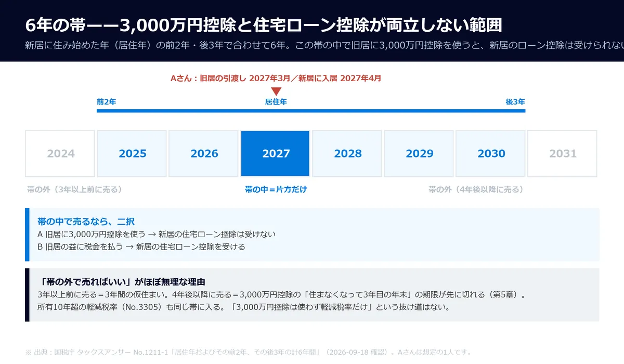Click the blue six-year band line

(311, 111)
